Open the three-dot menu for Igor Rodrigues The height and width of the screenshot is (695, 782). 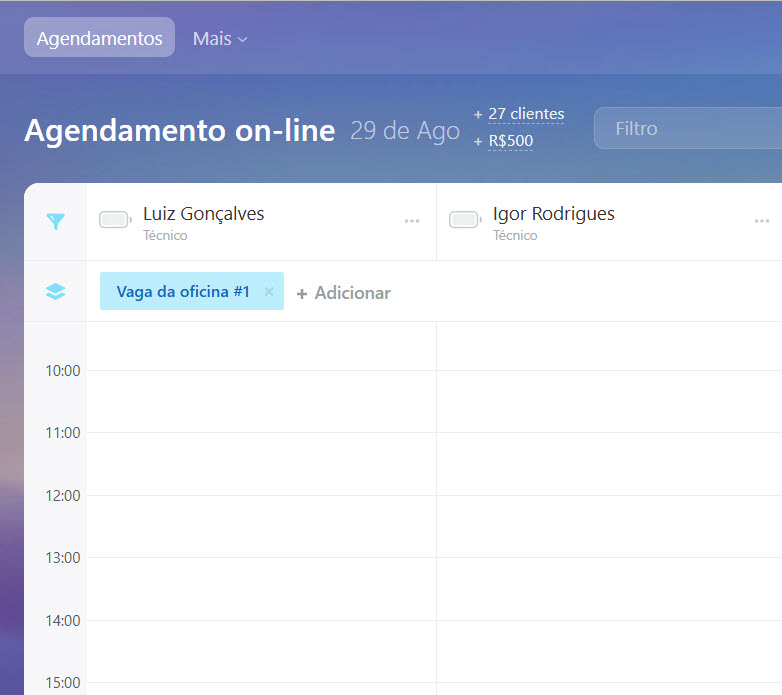coord(762,221)
